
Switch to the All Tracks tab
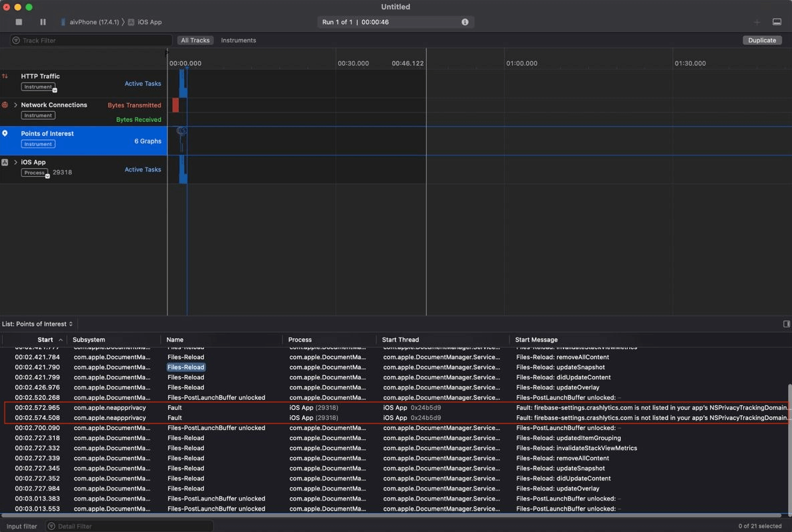point(195,40)
